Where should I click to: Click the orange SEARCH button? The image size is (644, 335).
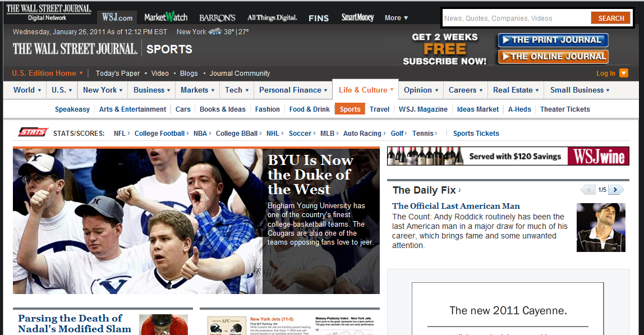(x=611, y=18)
